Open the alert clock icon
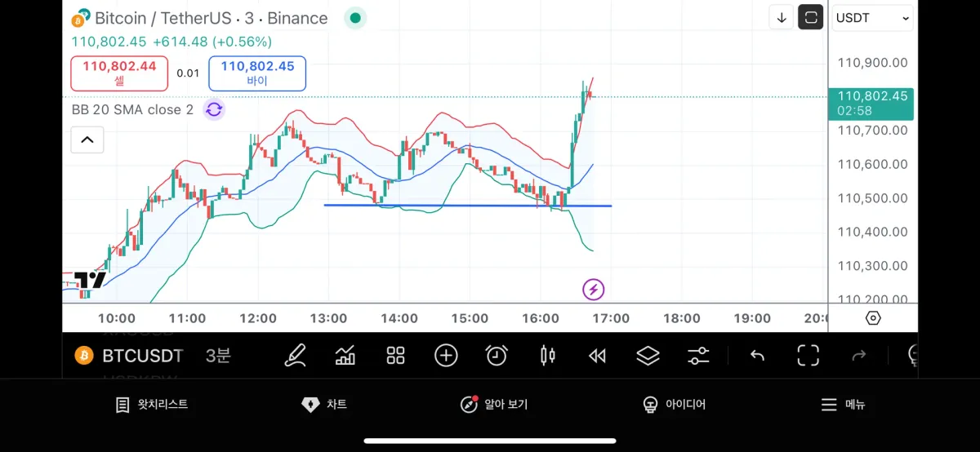 click(497, 355)
